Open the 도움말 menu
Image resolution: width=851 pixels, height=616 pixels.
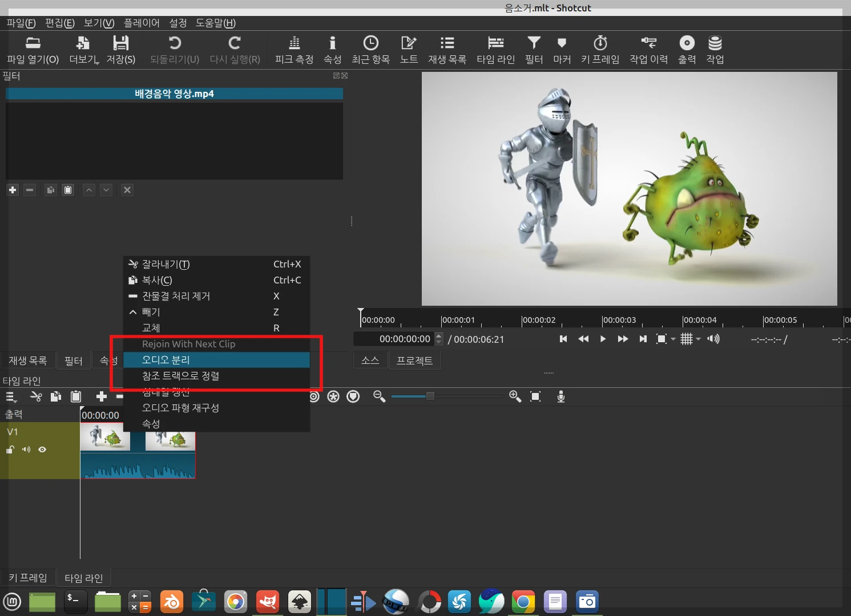click(x=216, y=23)
